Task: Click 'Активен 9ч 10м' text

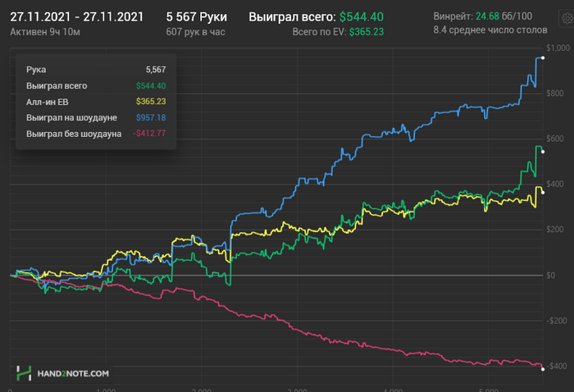Action: tap(45, 32)
